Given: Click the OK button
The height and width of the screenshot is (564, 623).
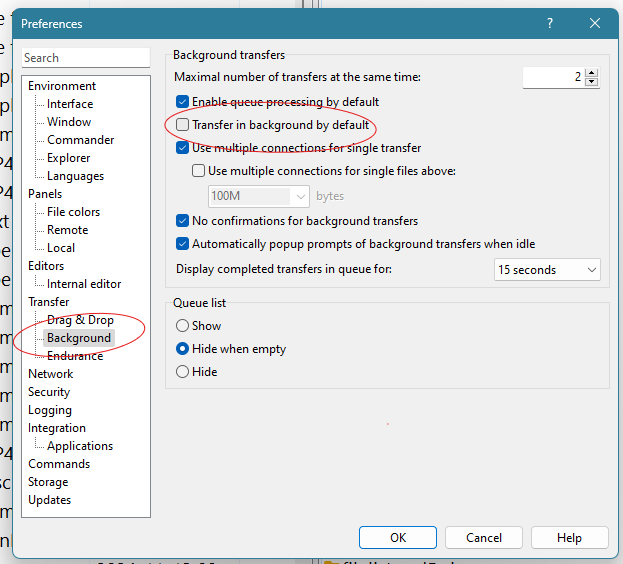Looking at the screenshot, I should tap(398, 537).
